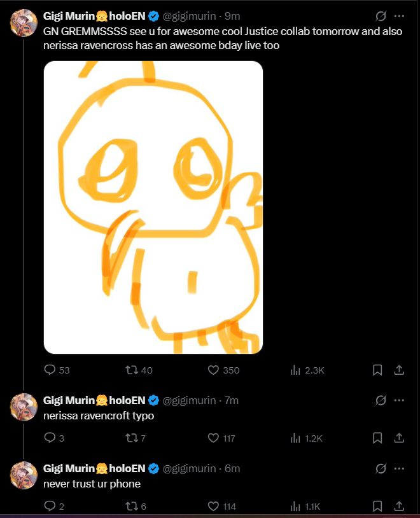The height and width of the screenshot is (518, 420).
Task: Reply to the 'nerissa ravencroft typo' tweet
Action: coord(50,438)
